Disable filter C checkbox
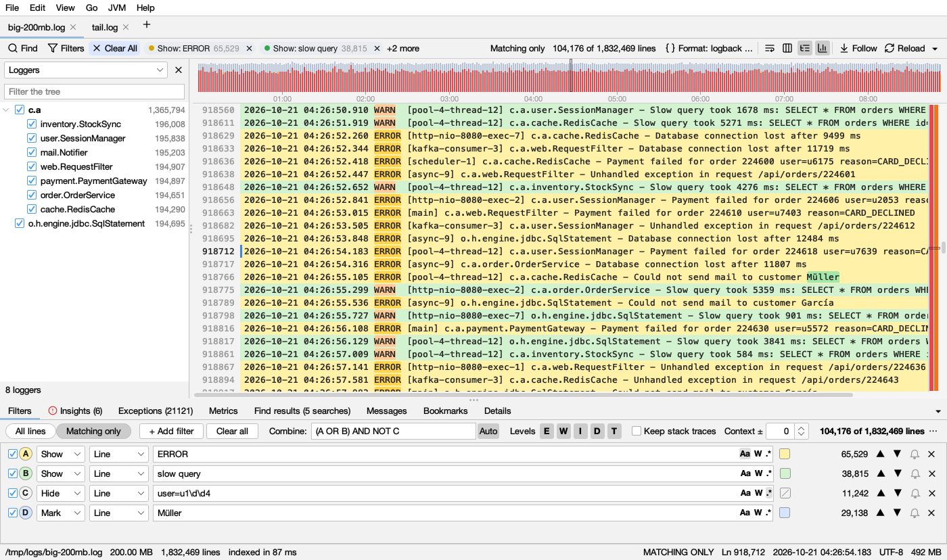947x560 pixels. pyautogui.click(x=12, y=493)
